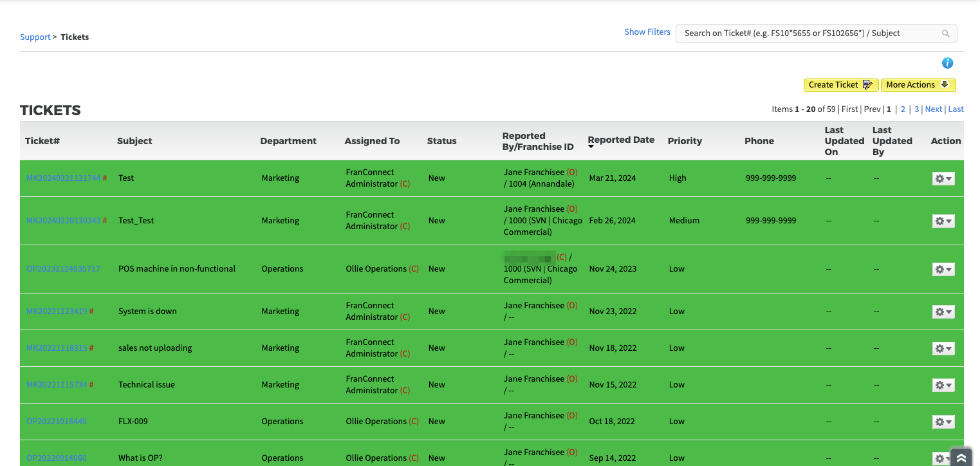Viewport: 980px width, 466px height.
Task: Click 'Ollie Operations' in POS machine row
Action: click(x=376, y=268)
